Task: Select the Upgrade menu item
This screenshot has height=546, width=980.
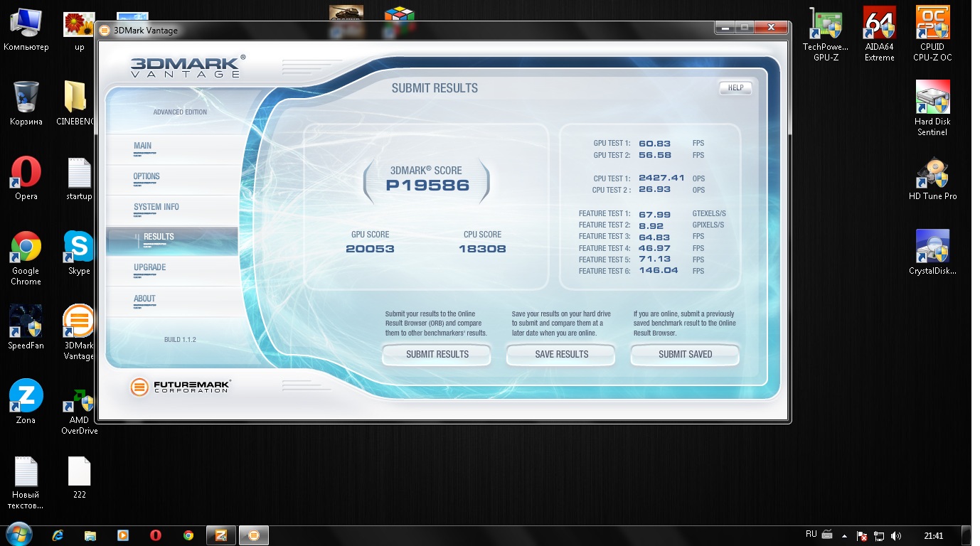Action: [x=150, y=268]
